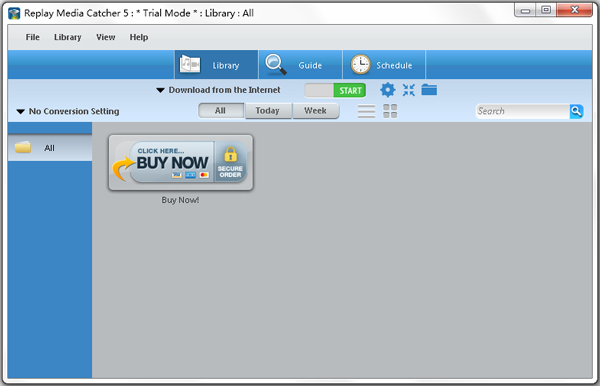Click inside the Search input field

[x=522, y=111]
